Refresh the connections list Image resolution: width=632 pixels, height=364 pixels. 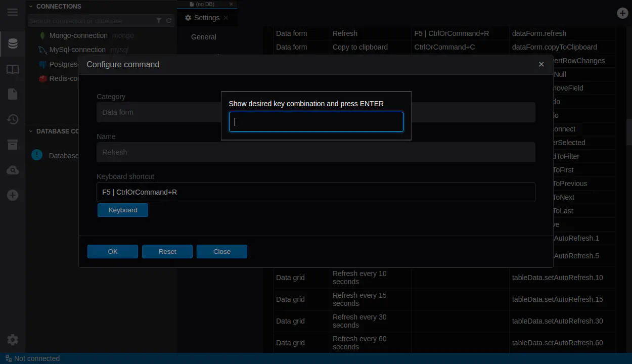[169, 21]
